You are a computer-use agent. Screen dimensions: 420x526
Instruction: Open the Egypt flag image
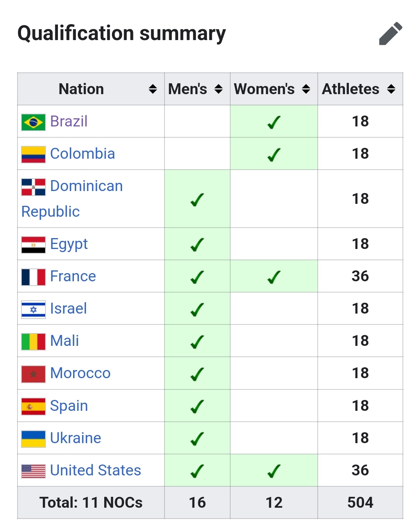coord(33,245)
